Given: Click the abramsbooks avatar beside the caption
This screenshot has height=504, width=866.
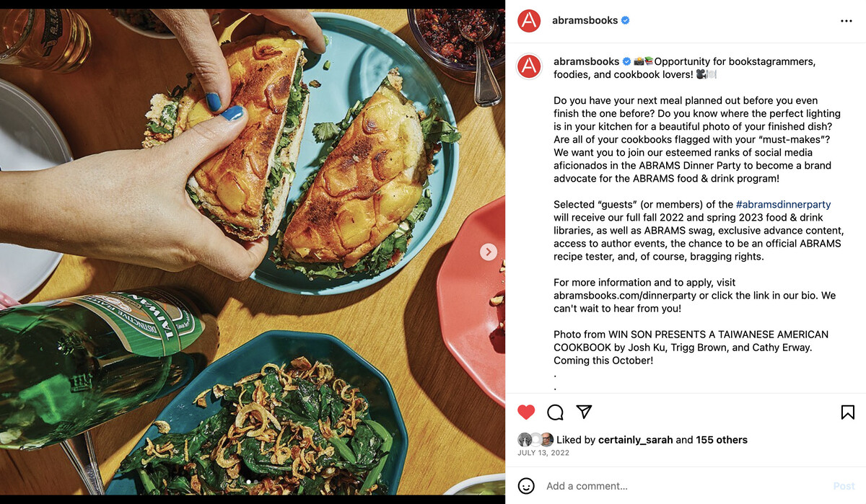Looking at the screenshot, I should click(529, 66).
